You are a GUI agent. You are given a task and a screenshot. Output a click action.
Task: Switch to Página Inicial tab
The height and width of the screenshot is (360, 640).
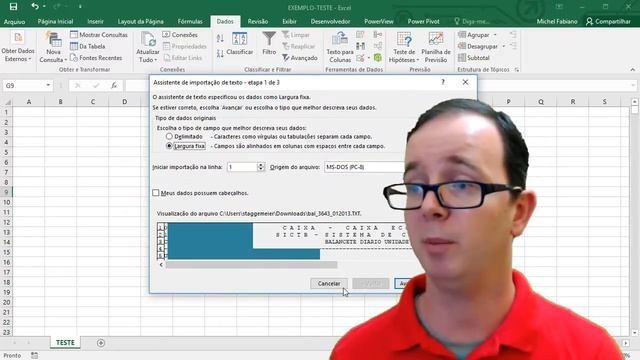[x=56, y=21]
